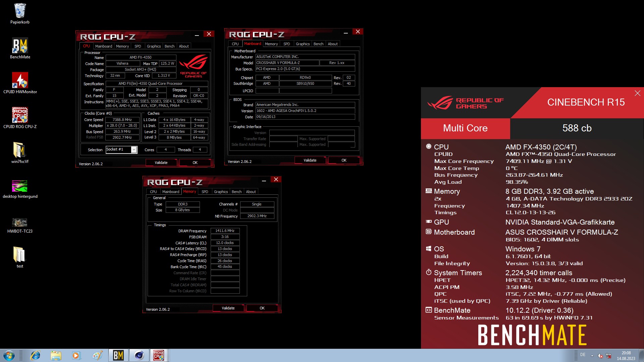Switch to the Cinebench taskbar button

pos(139,355)
